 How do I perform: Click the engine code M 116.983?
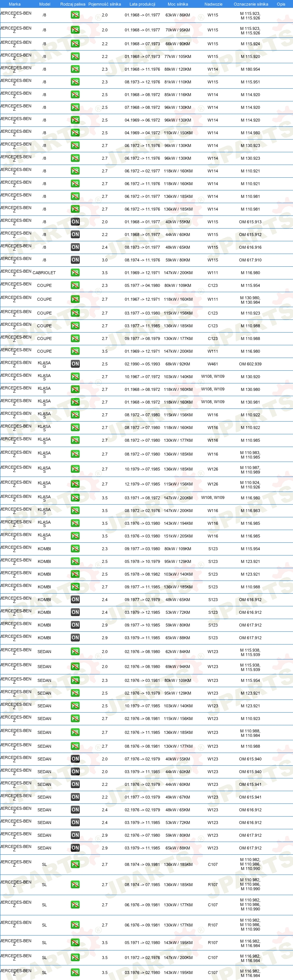point(250,511)
